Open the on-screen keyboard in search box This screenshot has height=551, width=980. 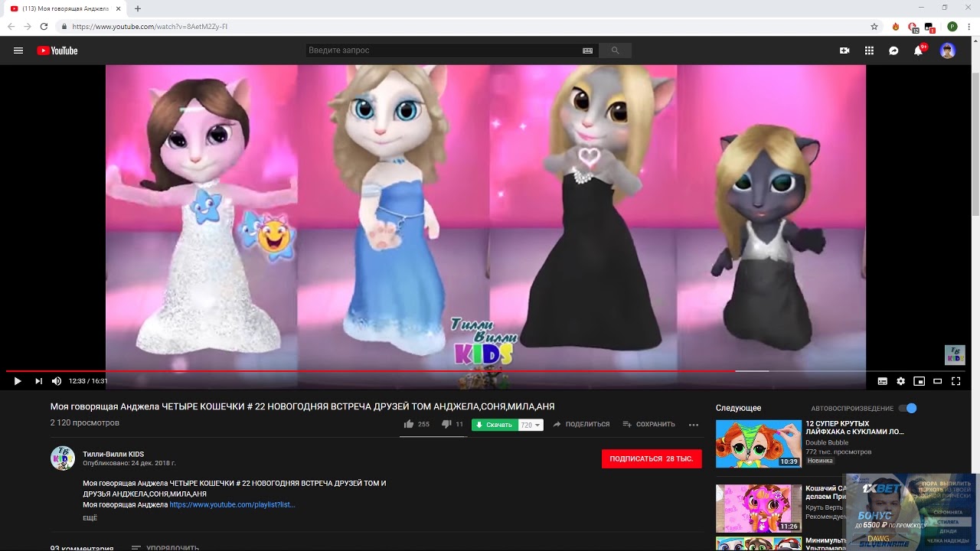(x=587, y=51)
